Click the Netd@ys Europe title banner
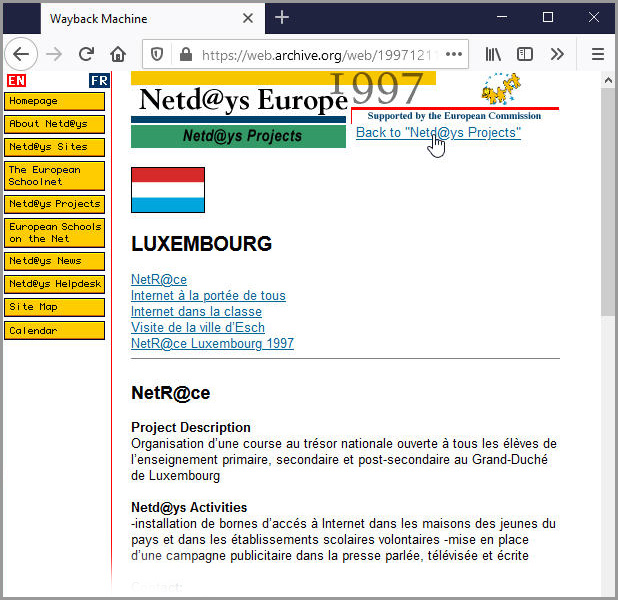The width and height of the screenshot is (618, 600). (x=243, y=99)
